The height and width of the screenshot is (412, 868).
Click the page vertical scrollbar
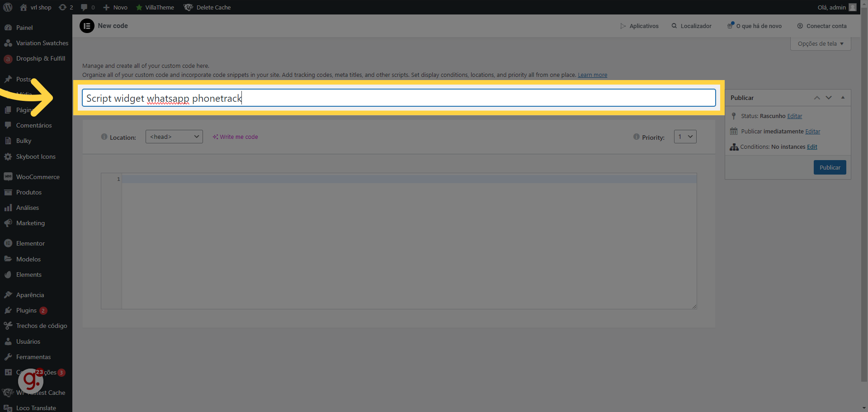864,194
